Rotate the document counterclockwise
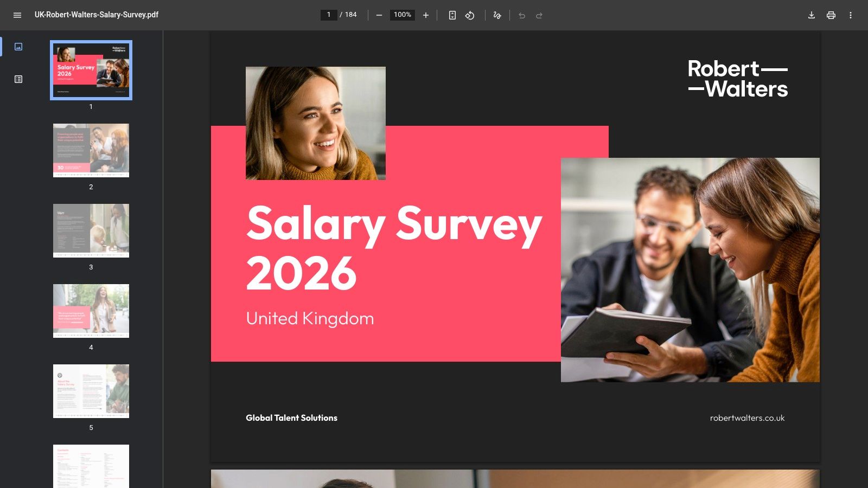The width and height of the screenshot is (868, 488). pos(470,15)
